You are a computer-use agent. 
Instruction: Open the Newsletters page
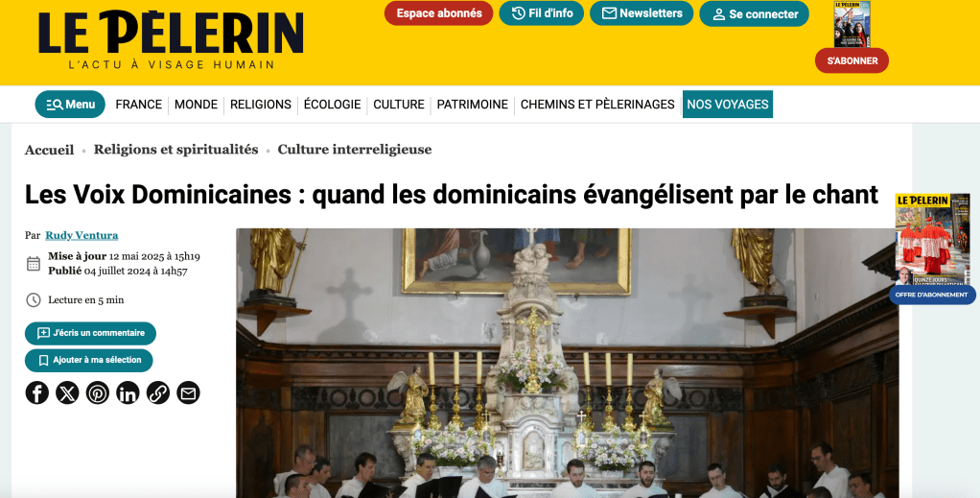click(x=642, y=13)
